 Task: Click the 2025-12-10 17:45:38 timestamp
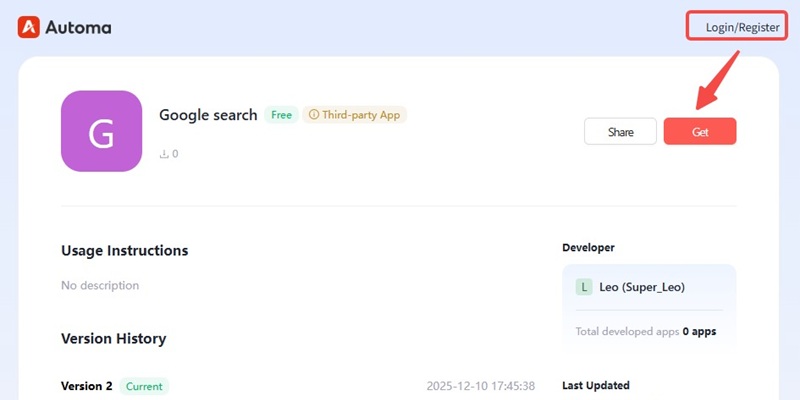coord(481,386)
